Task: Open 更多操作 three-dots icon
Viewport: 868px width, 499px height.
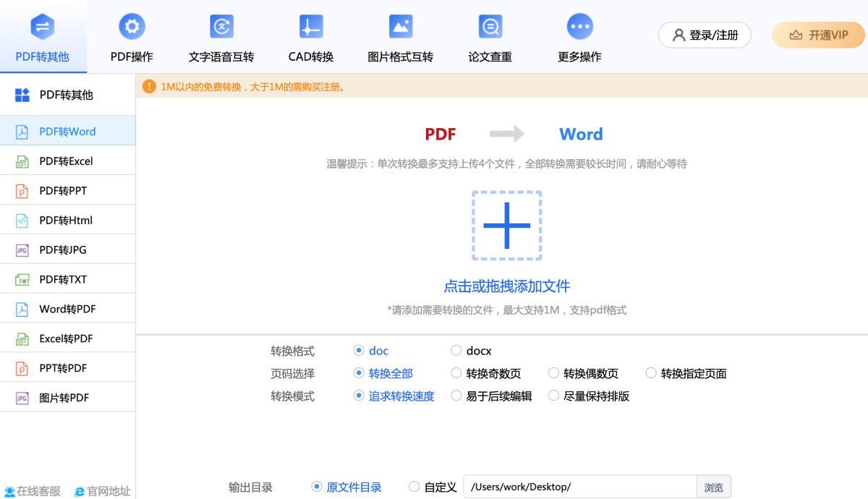Action: [579, 27]
